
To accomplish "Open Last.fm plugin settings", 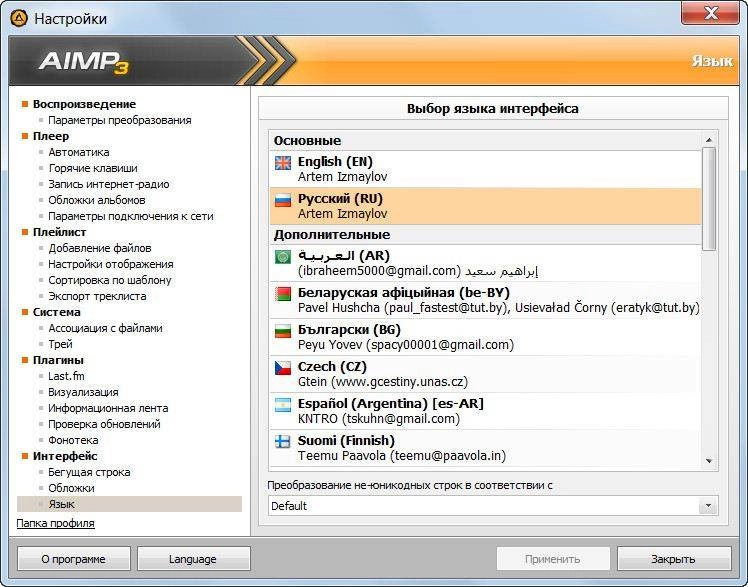I will click(66, 376).
